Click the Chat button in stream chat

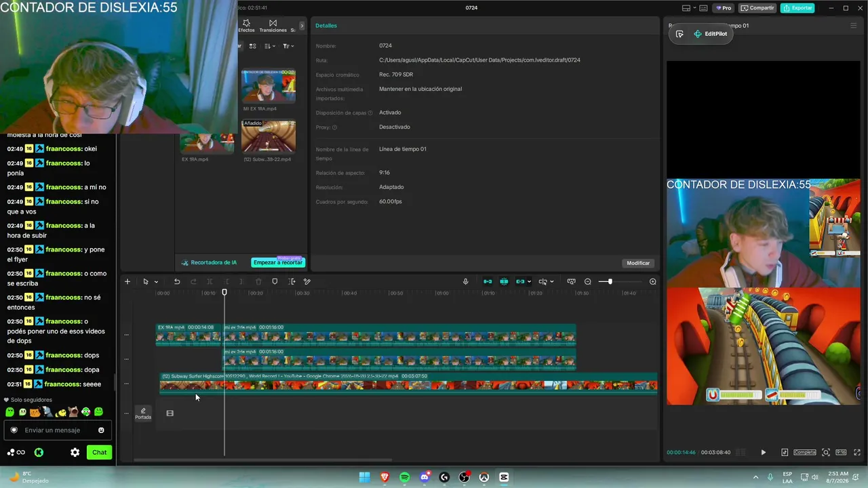(100, 452)
